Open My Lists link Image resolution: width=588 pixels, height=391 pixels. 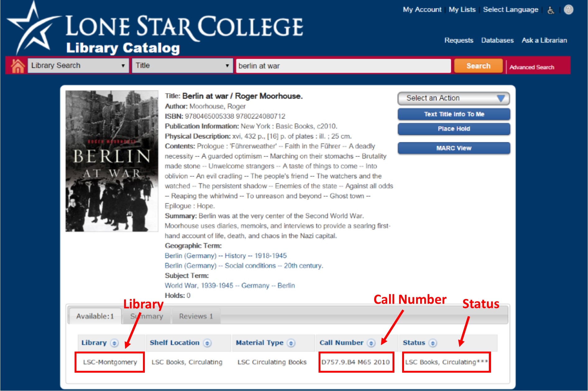point(462,10)
